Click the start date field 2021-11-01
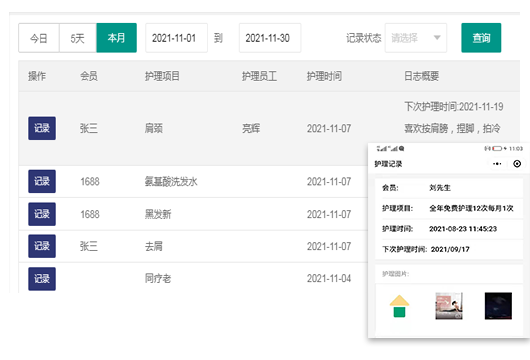Screen dimensions: 530x360 176,38
